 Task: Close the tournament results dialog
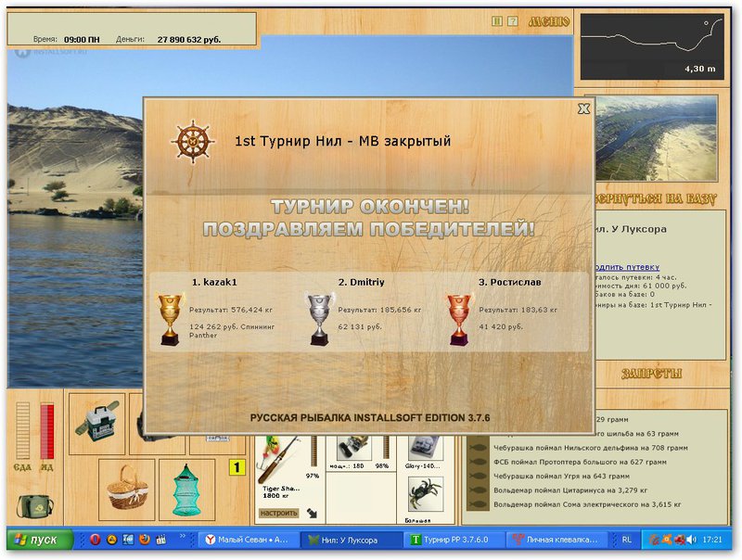(x=584, y=108)
